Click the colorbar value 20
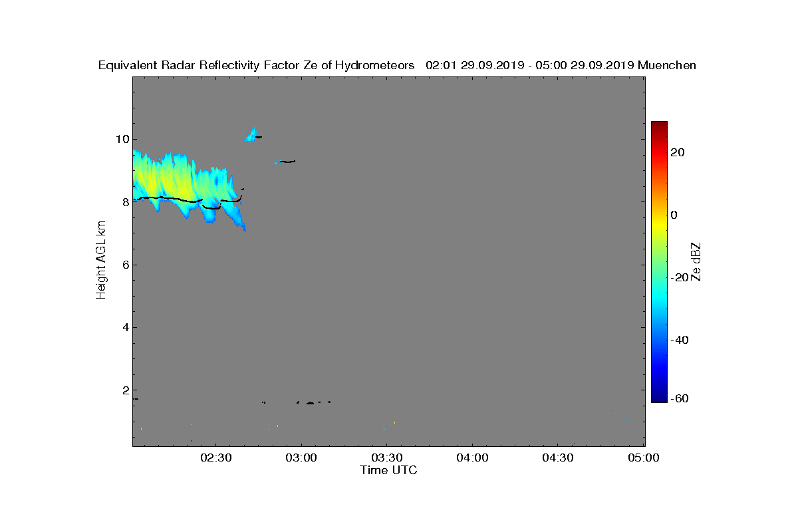Image resolution: width=798 pixels, height=532 pixels. [678, 152]
